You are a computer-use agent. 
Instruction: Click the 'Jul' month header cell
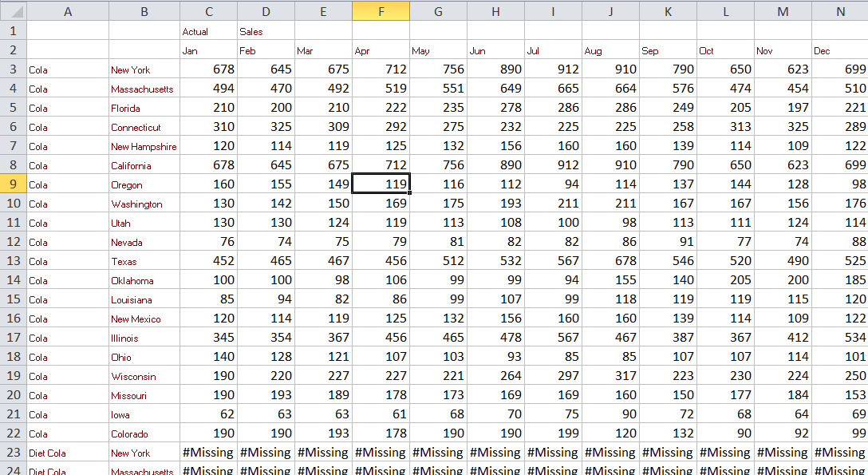(x=554, y=49)
